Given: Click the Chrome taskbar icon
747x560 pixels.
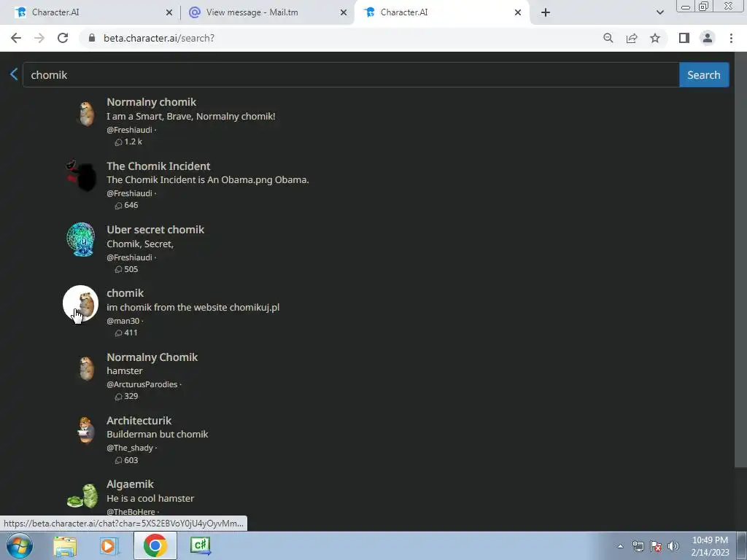Looking at the screenshot, I should [x=155, y=545].
